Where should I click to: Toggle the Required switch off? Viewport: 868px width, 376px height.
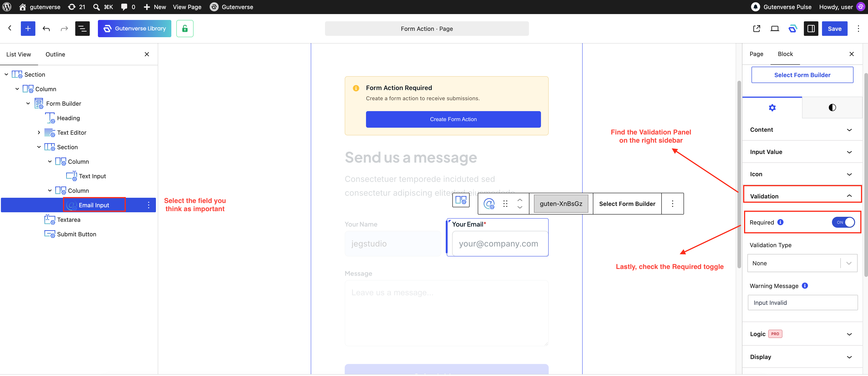point(843,222)
